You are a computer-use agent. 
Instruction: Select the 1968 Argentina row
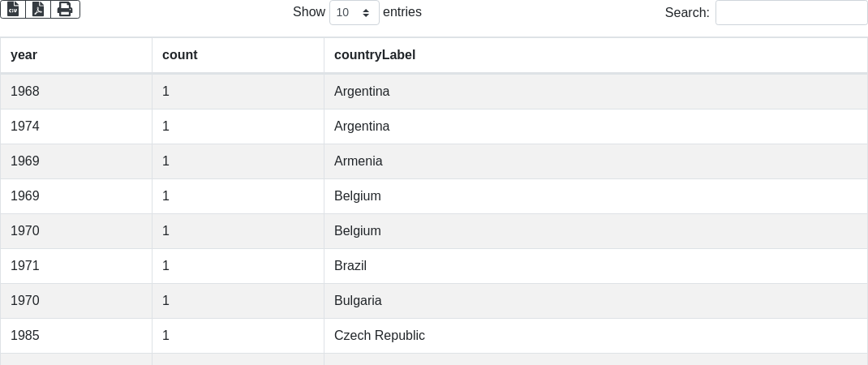[x=362, y=92]
